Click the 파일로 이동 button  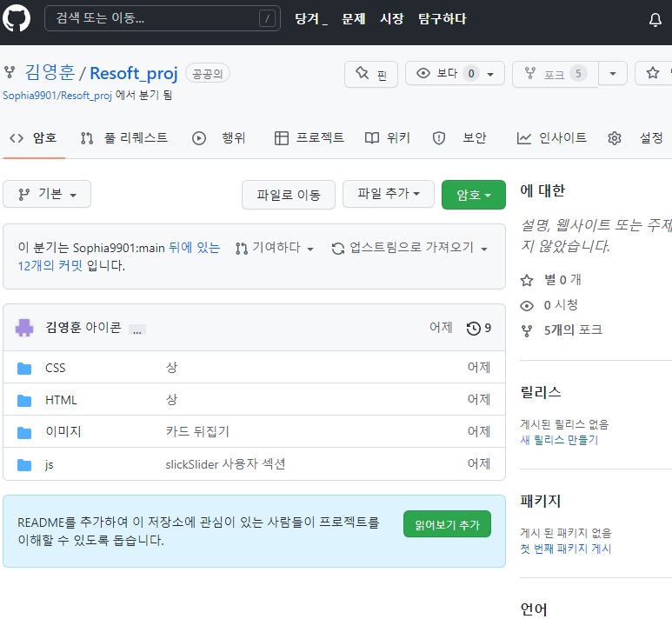tap(289, 195)
